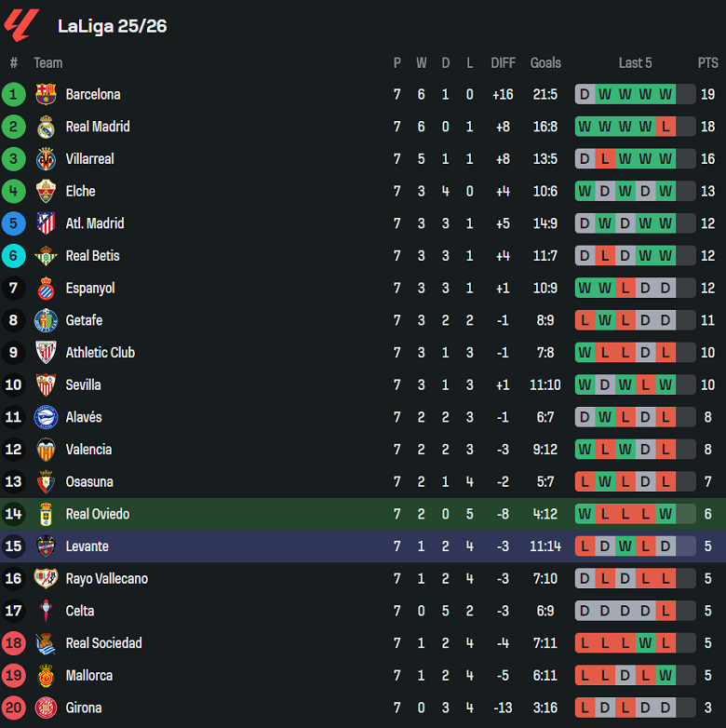Open the Sevilla team name link

pyautogui.click(x=83, y=384)
